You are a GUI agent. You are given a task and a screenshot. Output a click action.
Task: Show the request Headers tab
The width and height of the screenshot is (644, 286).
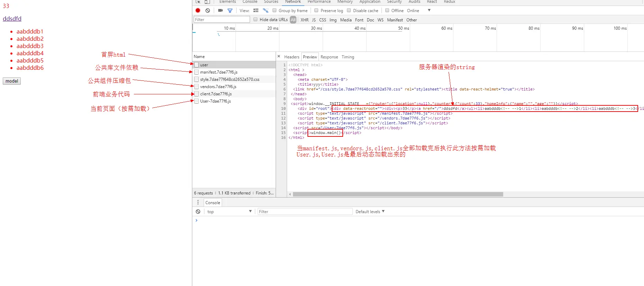[x=292, y=57]
